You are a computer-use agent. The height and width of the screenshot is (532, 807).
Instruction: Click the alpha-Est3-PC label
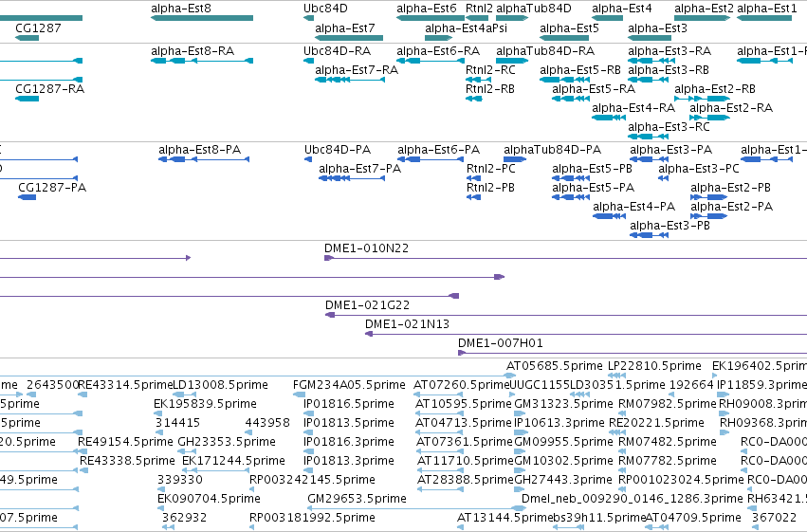click(x=698, y=169)
